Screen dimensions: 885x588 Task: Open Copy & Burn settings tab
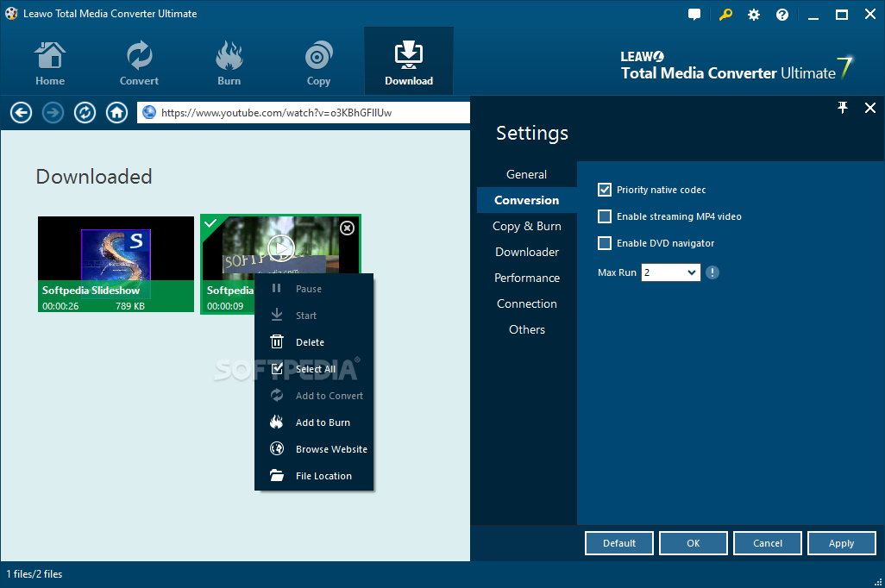[x=526, y=226]
